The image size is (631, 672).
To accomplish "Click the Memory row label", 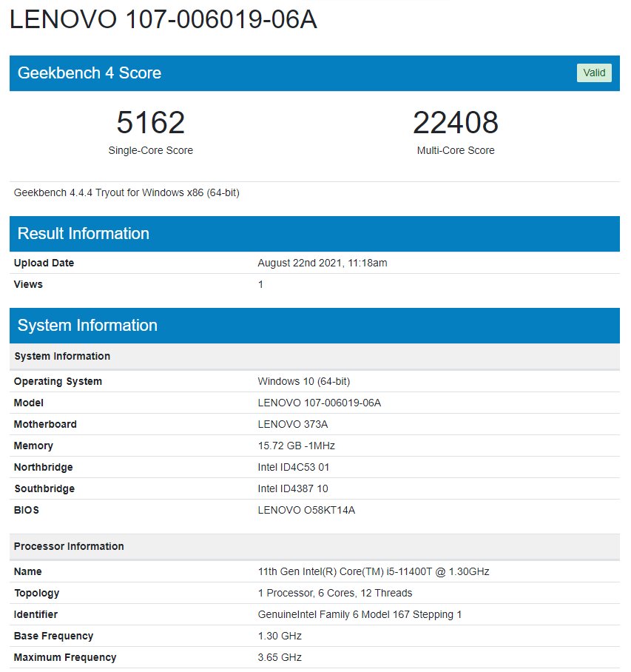I will pos(33,446).
